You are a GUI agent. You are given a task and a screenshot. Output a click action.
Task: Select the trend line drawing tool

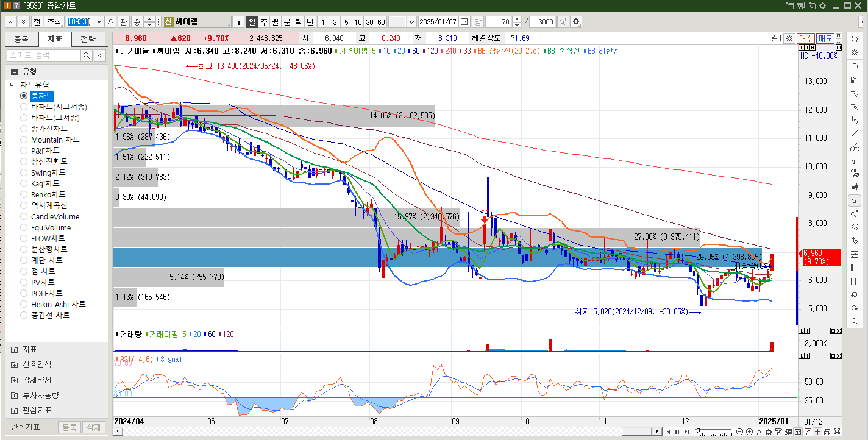click(x=855, y=133)
